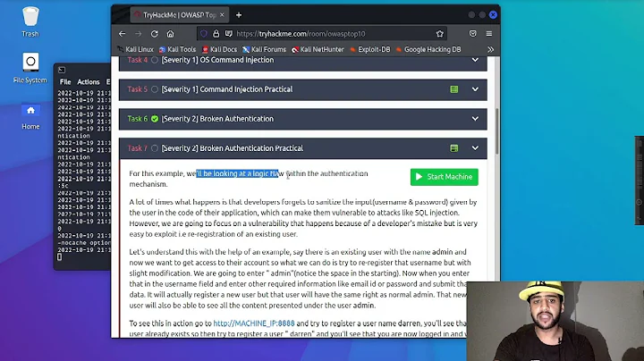
Task: Bookmark this page with the star
Action: (x=440, y=34)
